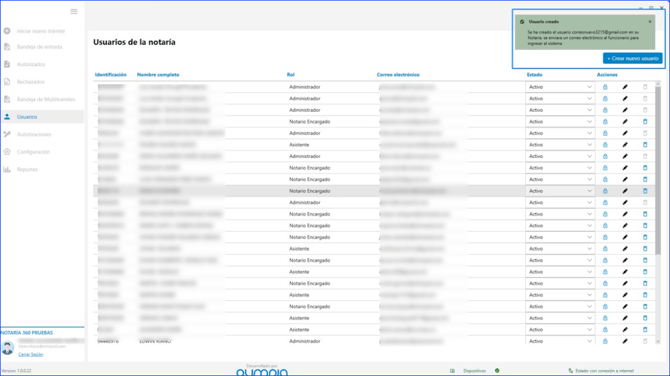This screenshot has width=670, height=376.
Task: Open the Estado dropdown for EDWIN RIAÑO
Action: pyautogui.click(x=560, y=341)
